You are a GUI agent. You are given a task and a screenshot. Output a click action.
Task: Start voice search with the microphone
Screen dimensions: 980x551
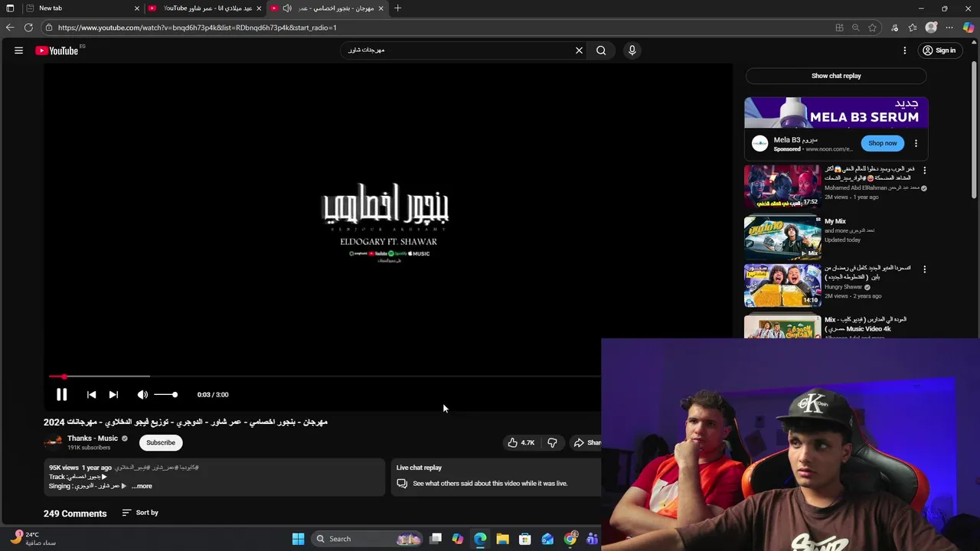pos(632,51)
